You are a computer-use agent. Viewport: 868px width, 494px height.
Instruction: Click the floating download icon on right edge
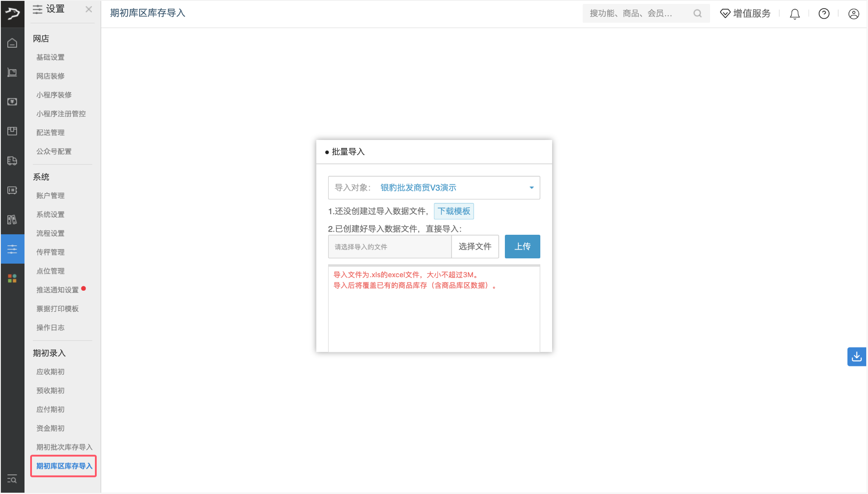tap(857, 356)
